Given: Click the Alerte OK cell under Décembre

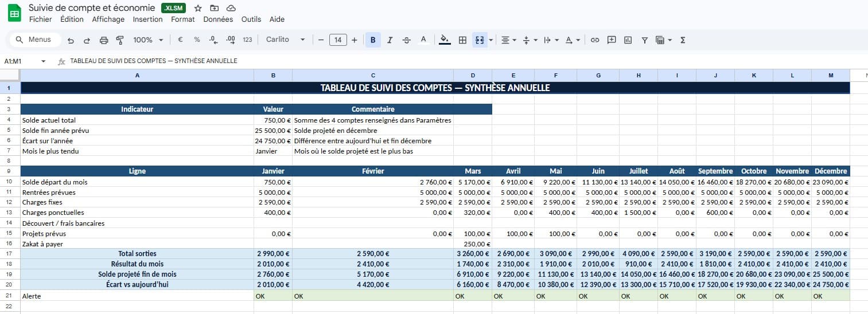Looking at the screenshot, I should click(830, 296).
